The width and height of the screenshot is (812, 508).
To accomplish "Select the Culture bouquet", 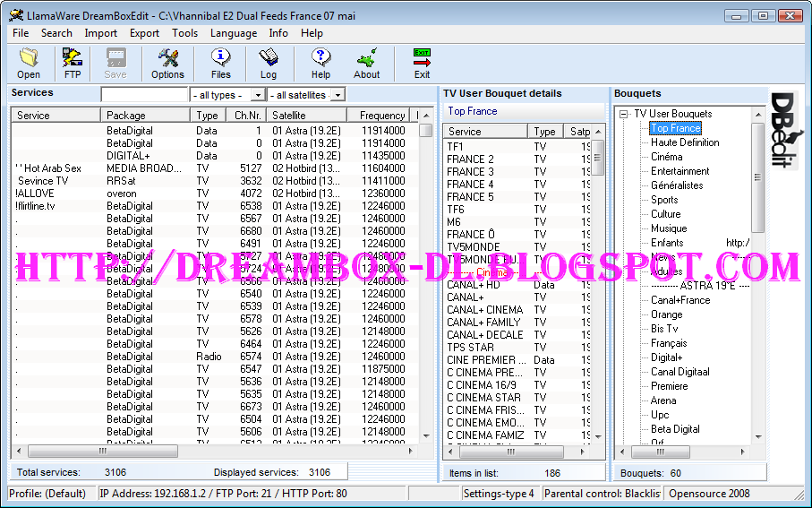I will pos(665,214).
